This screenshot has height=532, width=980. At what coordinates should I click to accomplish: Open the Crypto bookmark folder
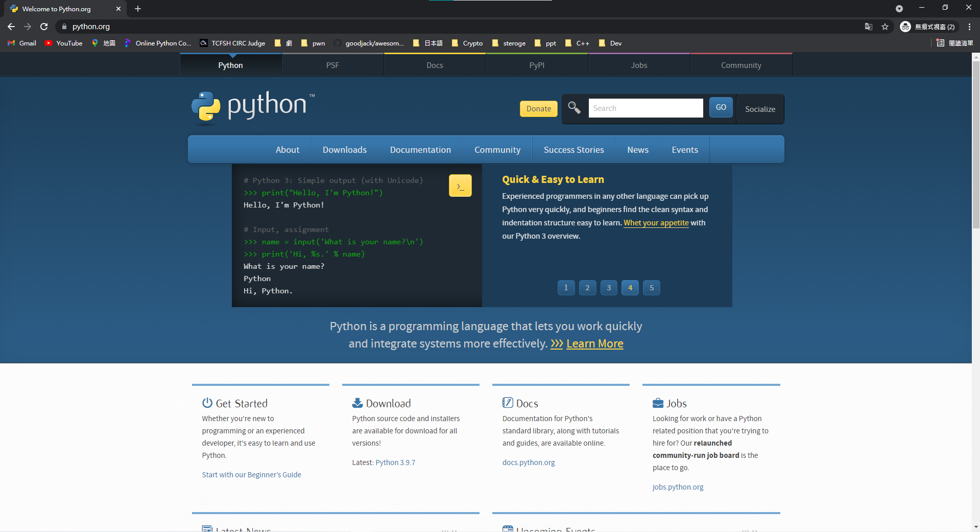pyautogui.click(x=467, y=43)
